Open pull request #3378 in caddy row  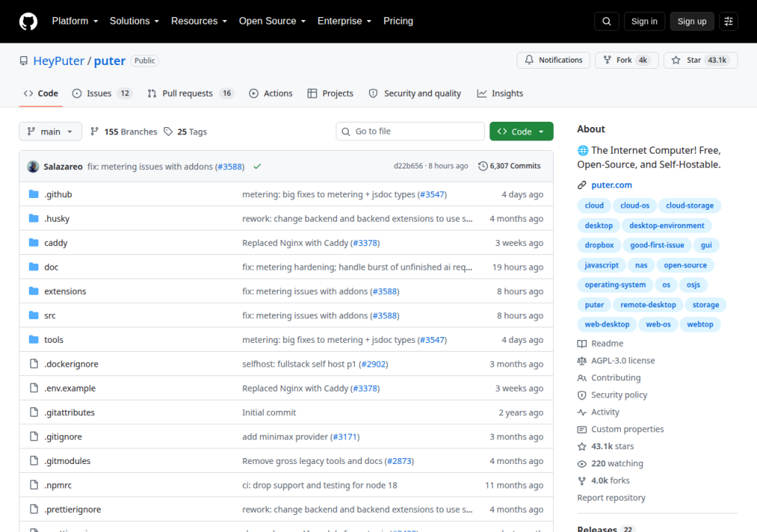(365, 243)
